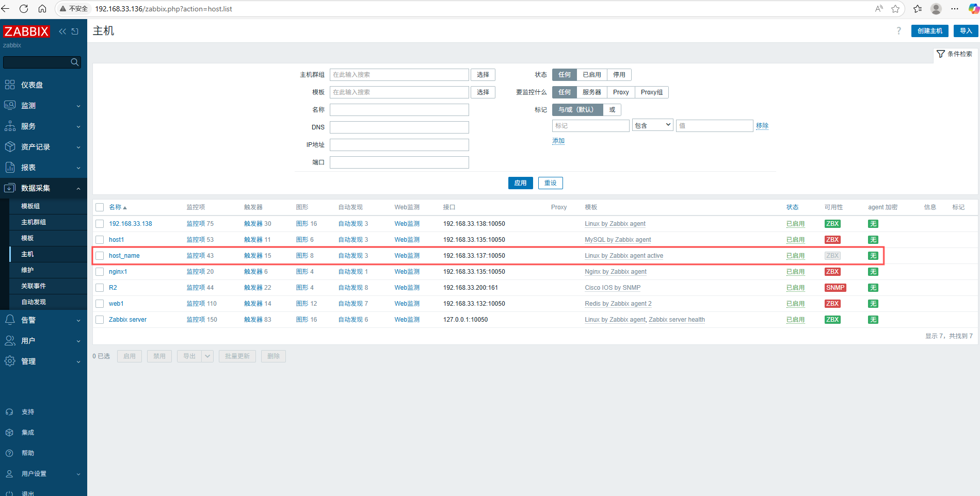Screen dimensions: 980x496
Task: Open 集成 integrations icon
Action: (9, 433)
